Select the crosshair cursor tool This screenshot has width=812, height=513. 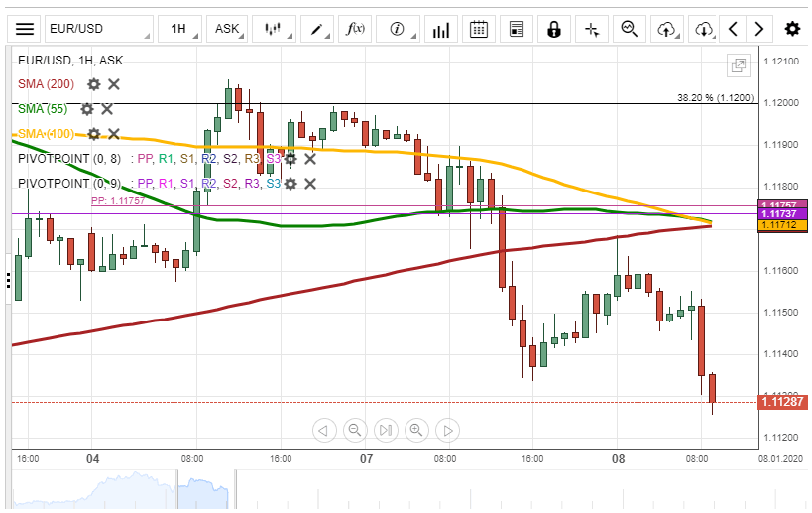click(x=592, y=29)
